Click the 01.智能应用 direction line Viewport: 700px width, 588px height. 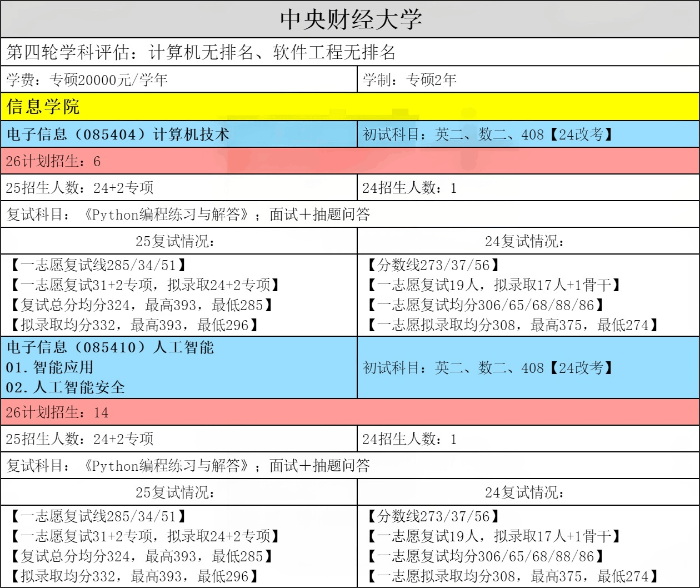(x=49, y=367)
